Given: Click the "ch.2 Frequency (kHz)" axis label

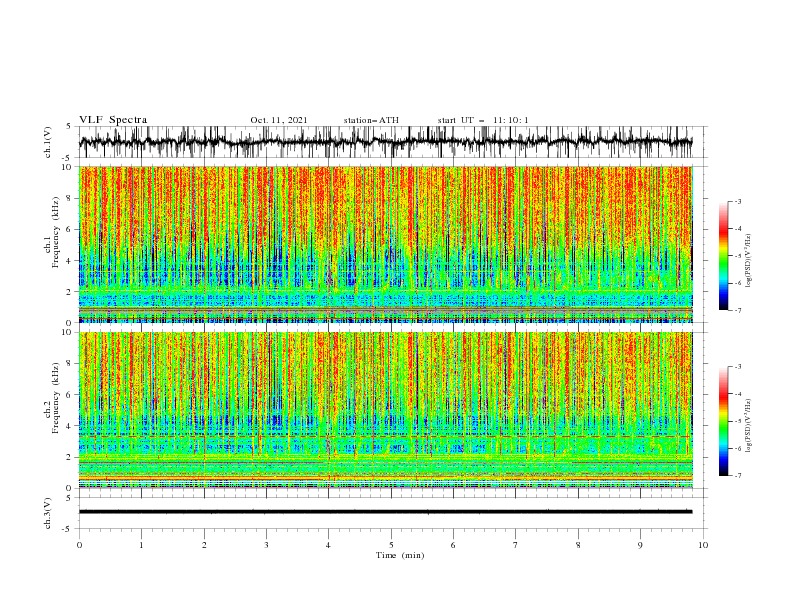Looking at the screenshot, I should (x=52, y=397).
